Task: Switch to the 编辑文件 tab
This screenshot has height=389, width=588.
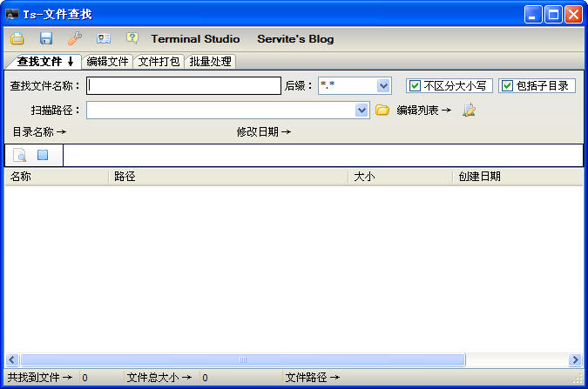Action: pos(108,62)
